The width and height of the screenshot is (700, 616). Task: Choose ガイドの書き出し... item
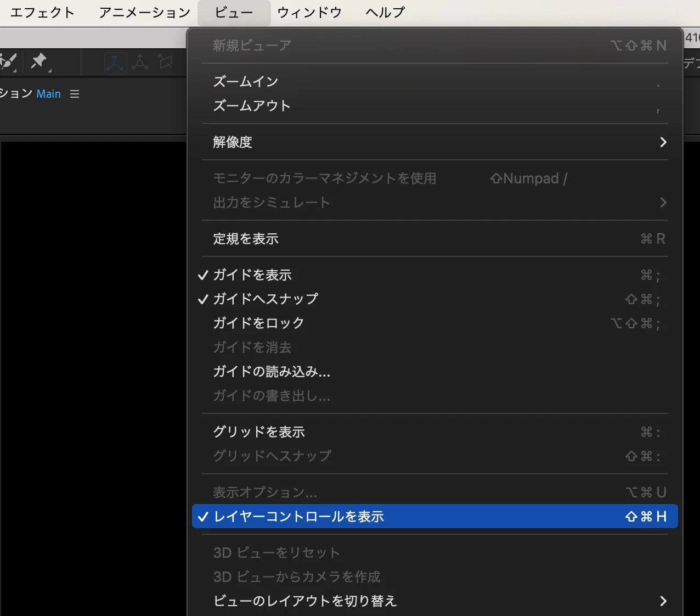click(x=435, y=396)
